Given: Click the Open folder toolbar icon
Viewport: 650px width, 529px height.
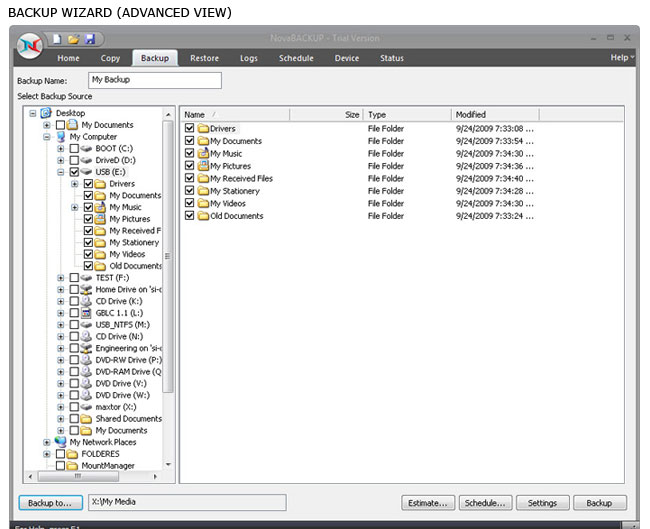Looking at the screenshot, I should tap(73, 39).
